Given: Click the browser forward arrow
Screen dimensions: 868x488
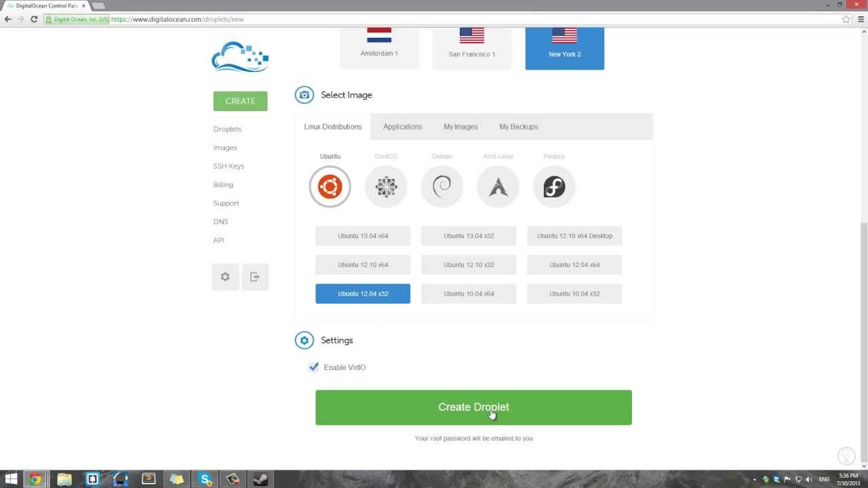Looking at the screenshot, I should click(x=20, y=19).
